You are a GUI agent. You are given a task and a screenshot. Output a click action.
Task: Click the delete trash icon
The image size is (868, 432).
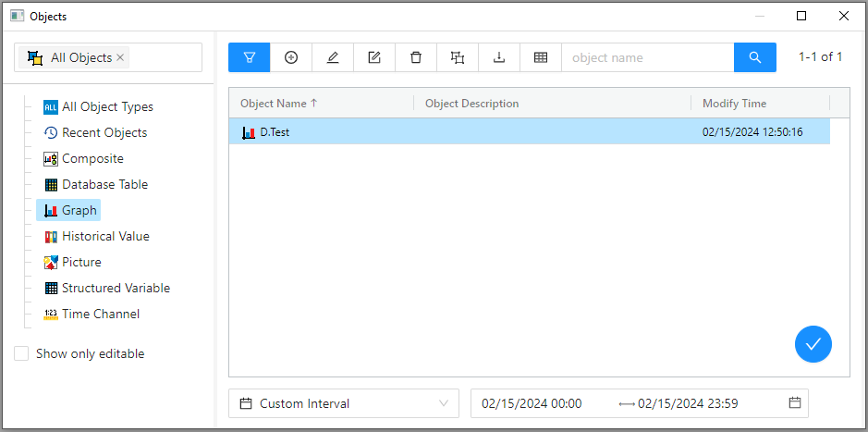click(416, 57)
